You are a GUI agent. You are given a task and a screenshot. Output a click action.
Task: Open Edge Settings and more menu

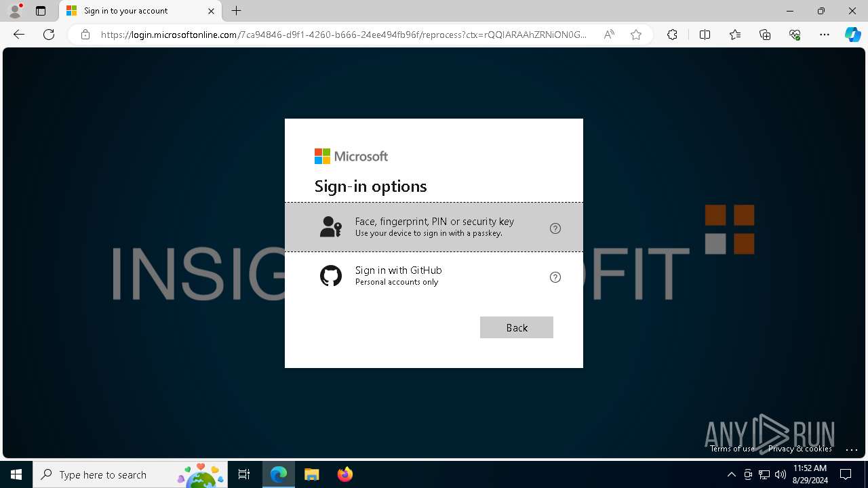point(825,35)
